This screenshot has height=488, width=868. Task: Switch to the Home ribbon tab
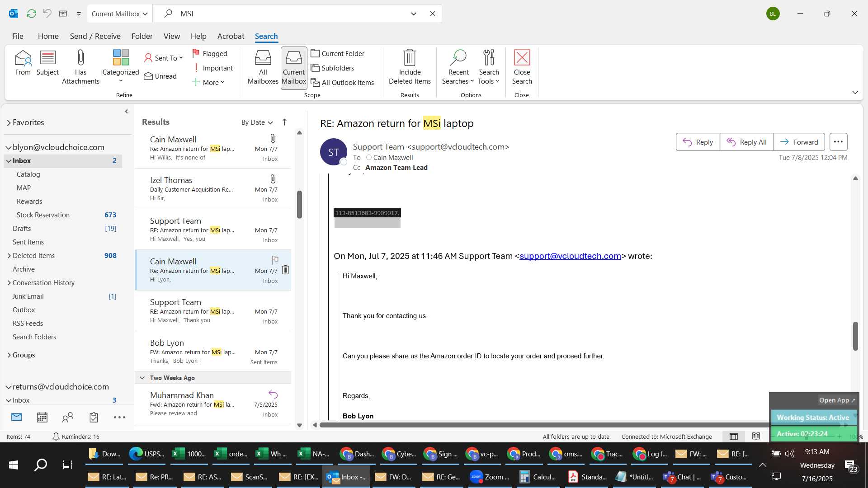48,36
